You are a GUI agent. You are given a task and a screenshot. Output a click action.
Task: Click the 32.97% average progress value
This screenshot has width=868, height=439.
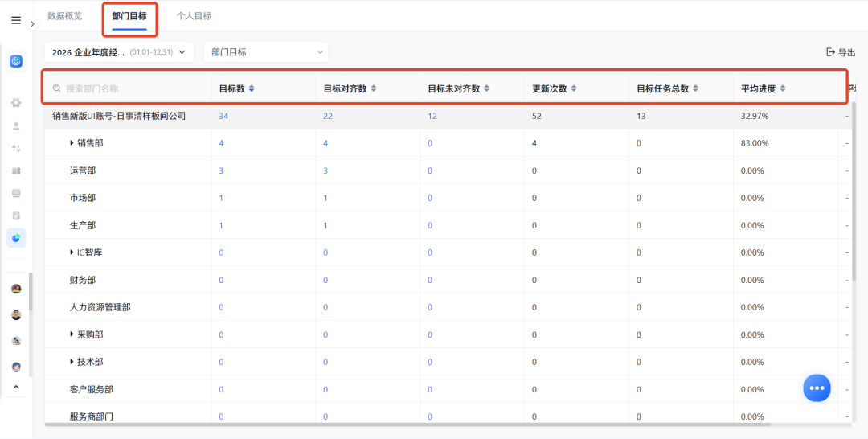point(755,117)
